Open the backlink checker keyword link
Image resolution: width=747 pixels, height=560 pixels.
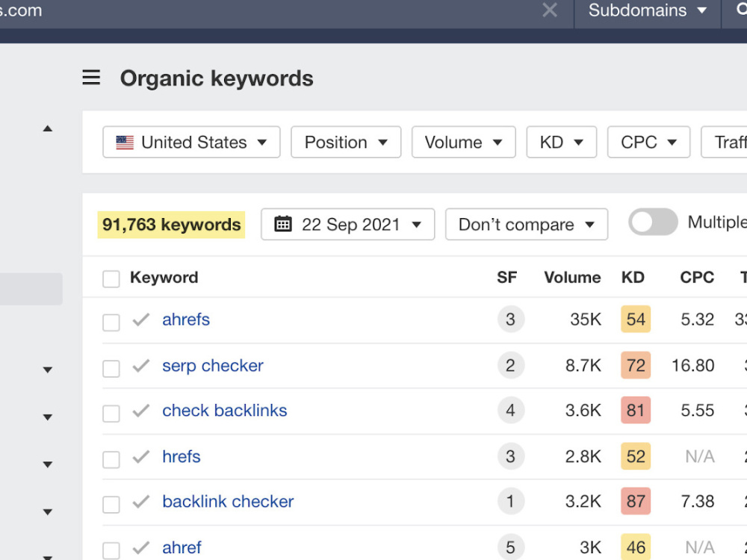[x=228, y=502]
